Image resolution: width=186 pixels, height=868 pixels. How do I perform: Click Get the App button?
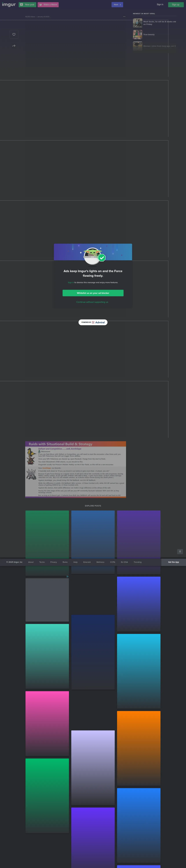(x=174, y=562)
